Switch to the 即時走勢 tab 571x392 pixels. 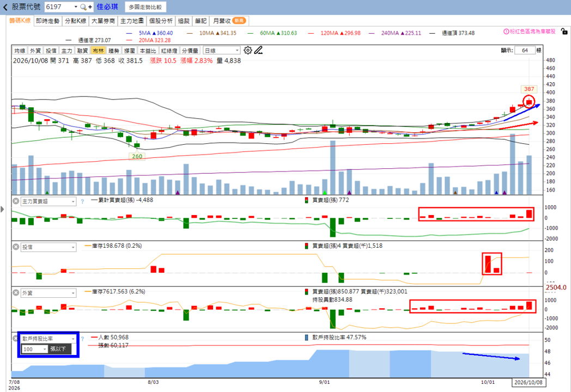(x=48, y=21)
